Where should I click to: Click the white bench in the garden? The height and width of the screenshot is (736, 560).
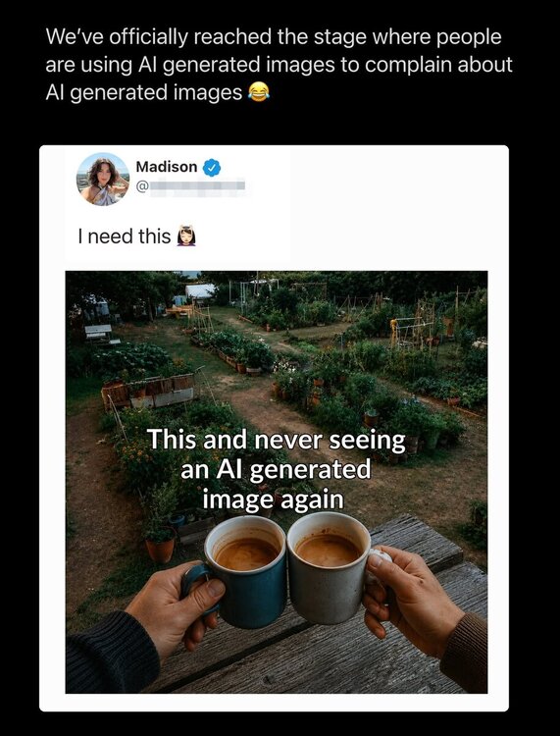pyautogui.click(x=99, y=333)
